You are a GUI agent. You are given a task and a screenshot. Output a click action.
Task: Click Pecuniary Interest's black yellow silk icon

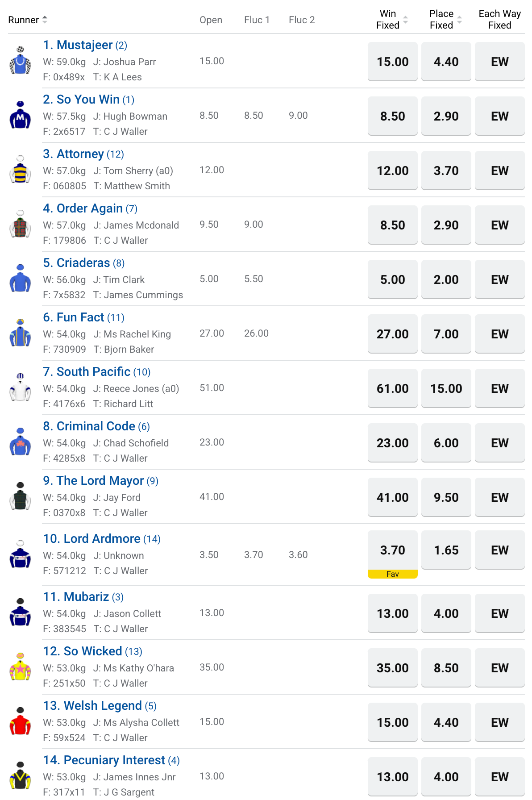click(x=20, y=776)
